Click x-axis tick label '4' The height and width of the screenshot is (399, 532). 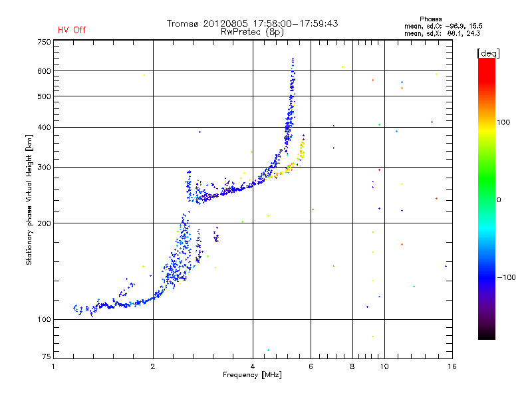coord(253,366)
